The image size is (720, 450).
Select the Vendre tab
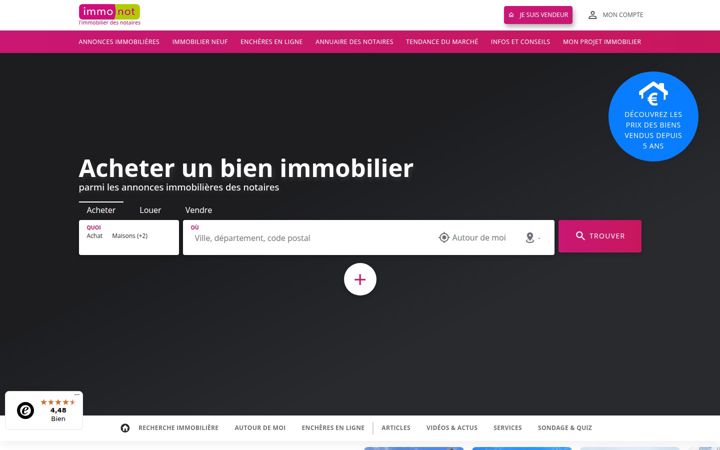tap(198, 210)
